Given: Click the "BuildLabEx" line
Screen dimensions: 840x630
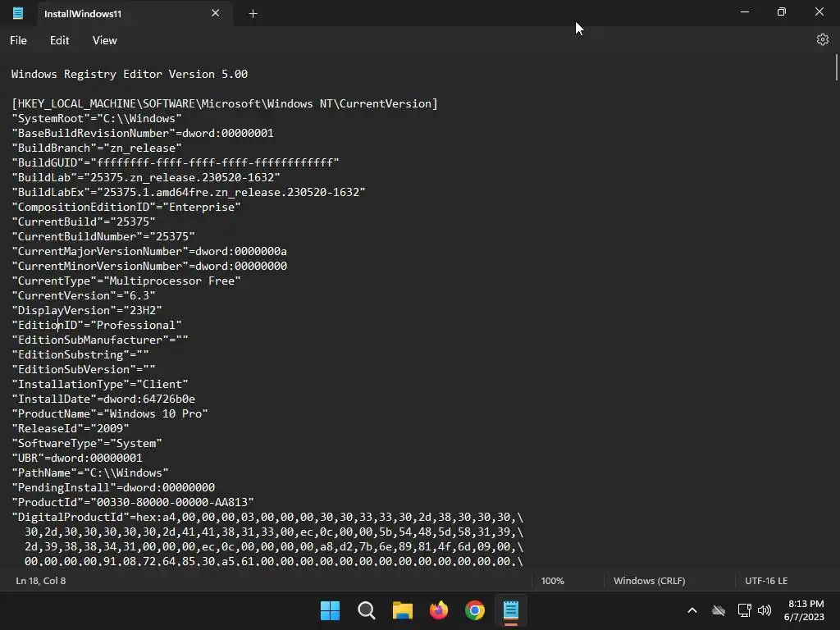Looking at the screenshot, I should point(189,192).
